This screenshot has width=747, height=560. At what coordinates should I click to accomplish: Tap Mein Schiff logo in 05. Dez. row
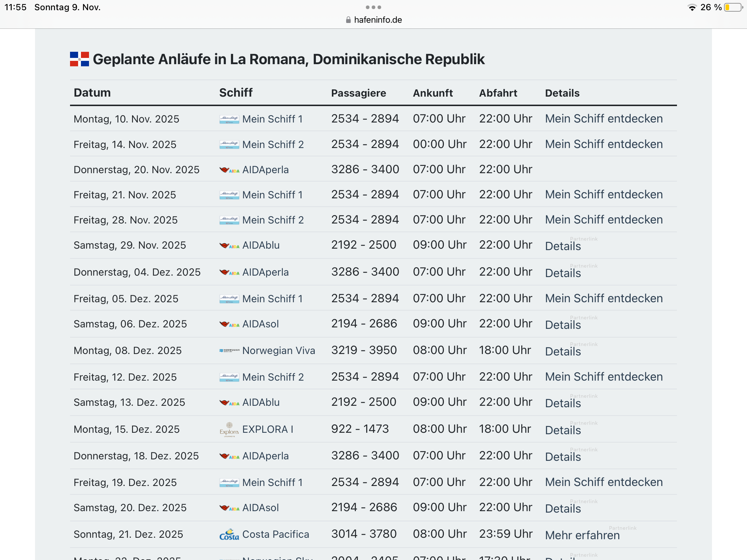[229, 299]
